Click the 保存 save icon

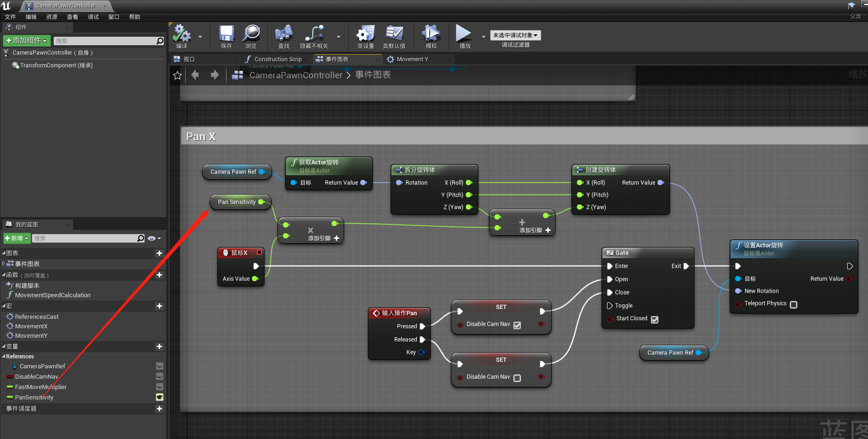[x=226, y=35]
